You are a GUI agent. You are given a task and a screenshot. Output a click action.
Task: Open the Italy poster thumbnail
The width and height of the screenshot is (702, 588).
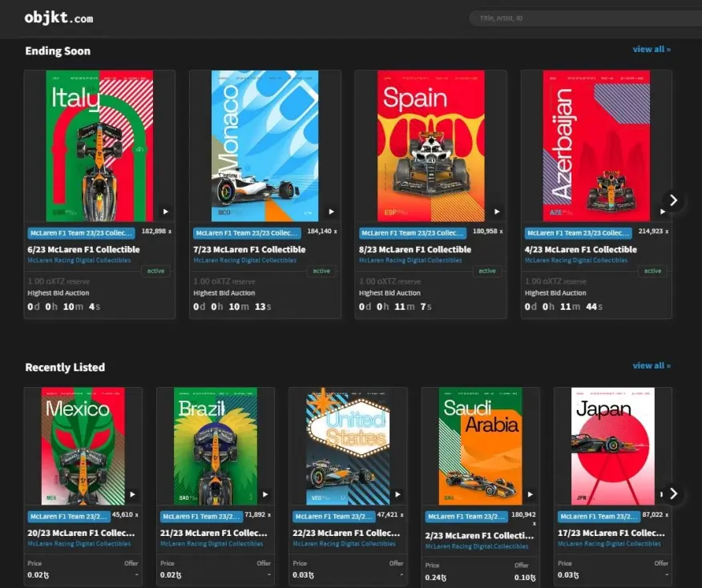point(100,146)
